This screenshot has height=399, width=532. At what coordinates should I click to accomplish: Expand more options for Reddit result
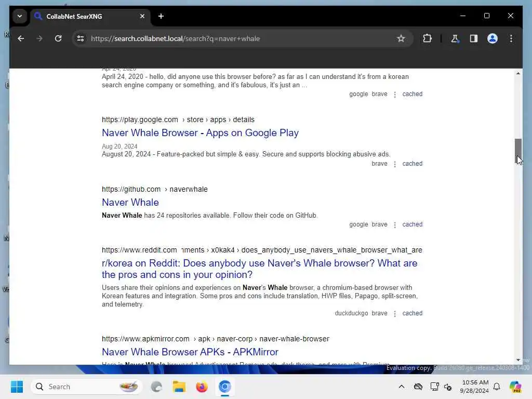(x=395, y=314)
